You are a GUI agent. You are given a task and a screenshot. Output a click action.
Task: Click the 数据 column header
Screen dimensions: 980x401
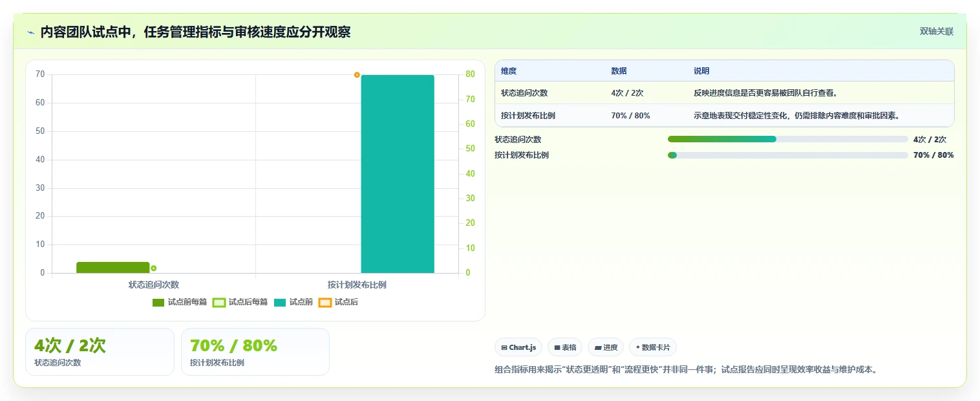619,71
